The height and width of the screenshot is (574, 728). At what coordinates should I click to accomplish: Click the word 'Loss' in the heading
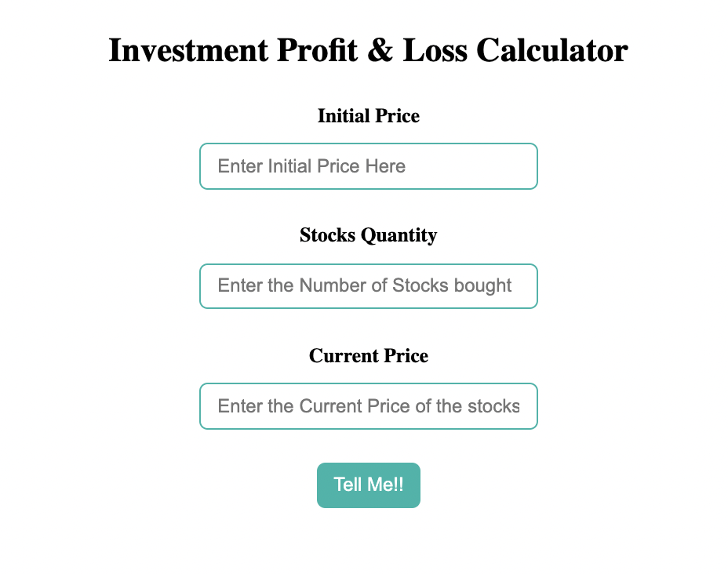[x=435, y=49]
